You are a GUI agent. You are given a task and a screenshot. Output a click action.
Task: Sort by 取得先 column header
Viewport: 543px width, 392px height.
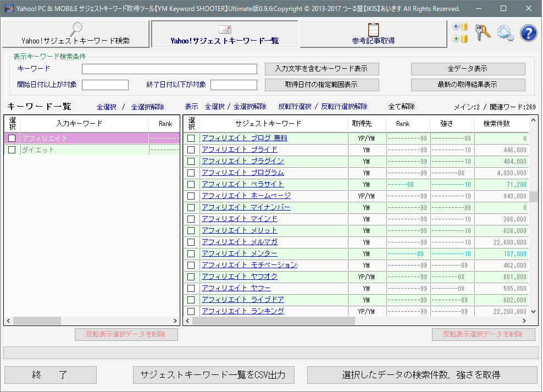[367, 124]
